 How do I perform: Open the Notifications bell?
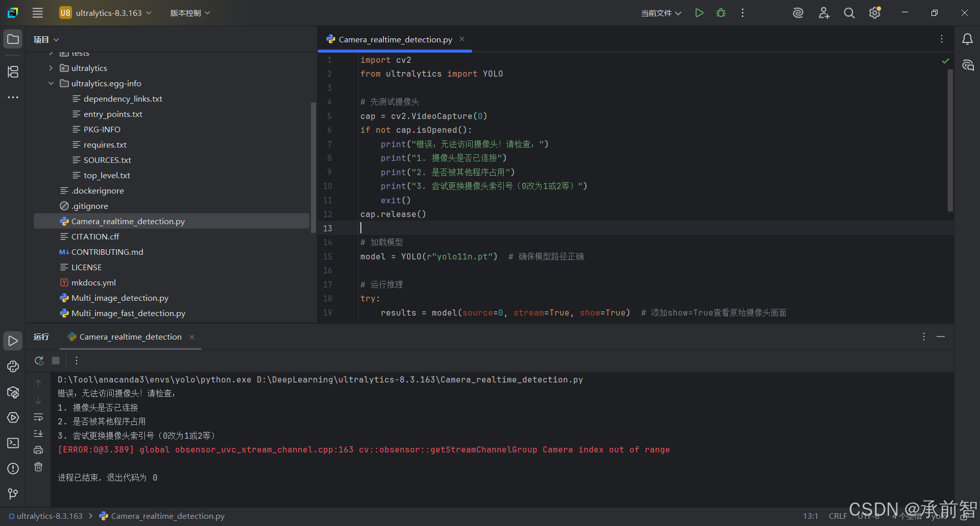pos(967,39)
